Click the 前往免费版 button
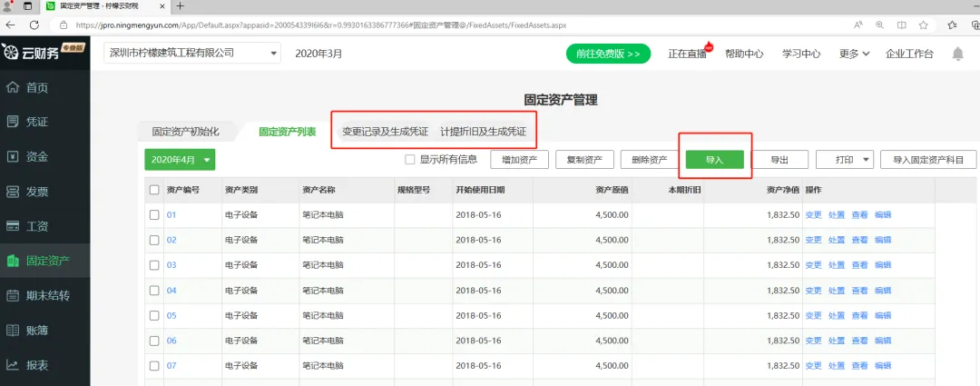Image resolution: width=980 pixels, height=386 pixels. tap(609, 54)
